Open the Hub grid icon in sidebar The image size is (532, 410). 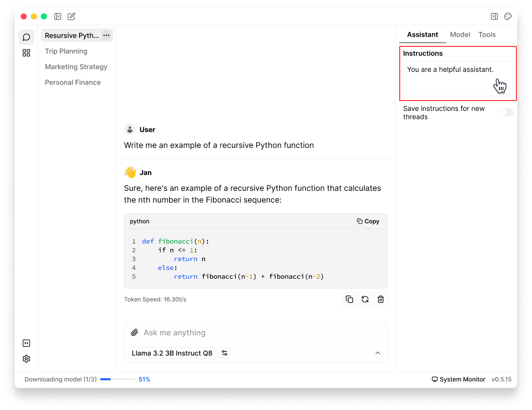tap(26, 53)
